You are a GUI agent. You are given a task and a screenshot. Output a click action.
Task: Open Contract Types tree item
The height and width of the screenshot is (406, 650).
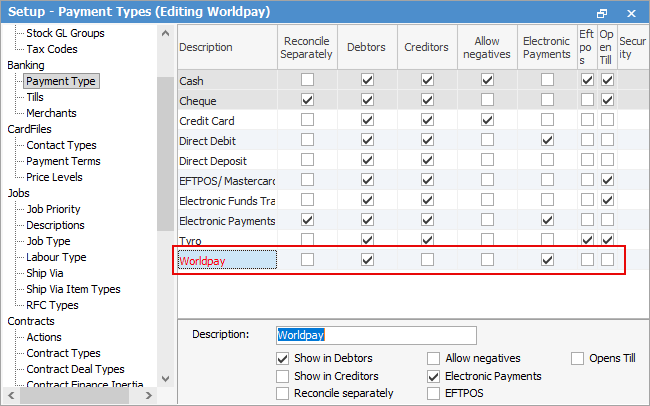tap(63, 353)
